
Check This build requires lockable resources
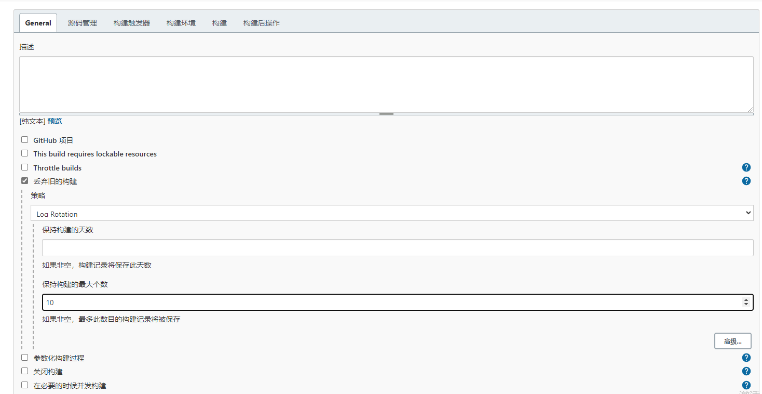(x=24, y=154)
